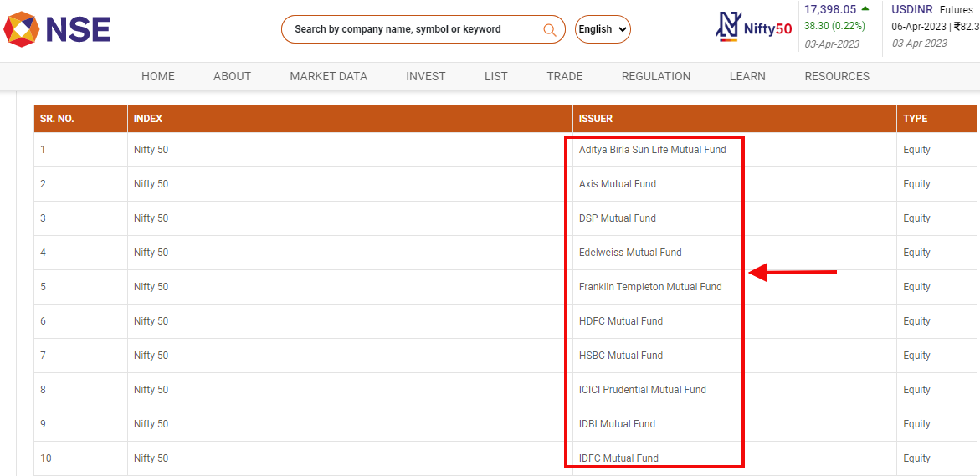The image size is (980, 476).
Task: Click Nifty 50 in row 5
Action: [x=151, y=287]
